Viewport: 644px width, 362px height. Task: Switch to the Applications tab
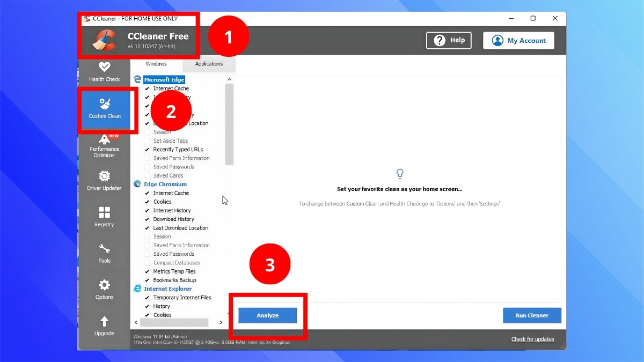209,64
